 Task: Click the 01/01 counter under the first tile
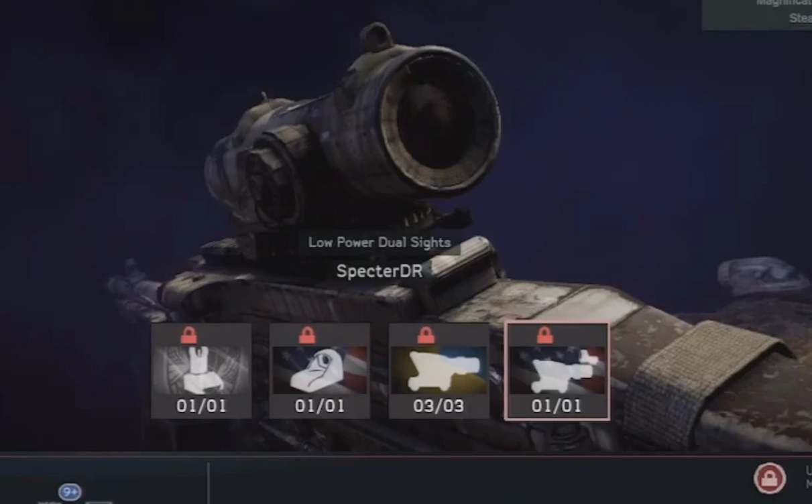[x=201, y=405]
